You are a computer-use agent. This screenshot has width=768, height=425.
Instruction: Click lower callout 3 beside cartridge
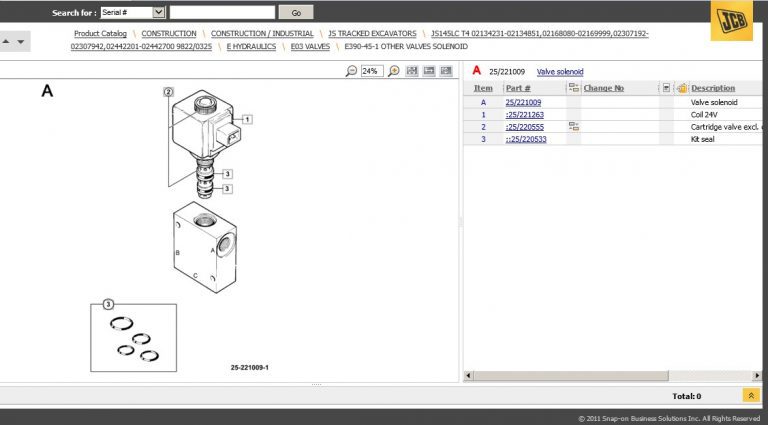[227, 189]
